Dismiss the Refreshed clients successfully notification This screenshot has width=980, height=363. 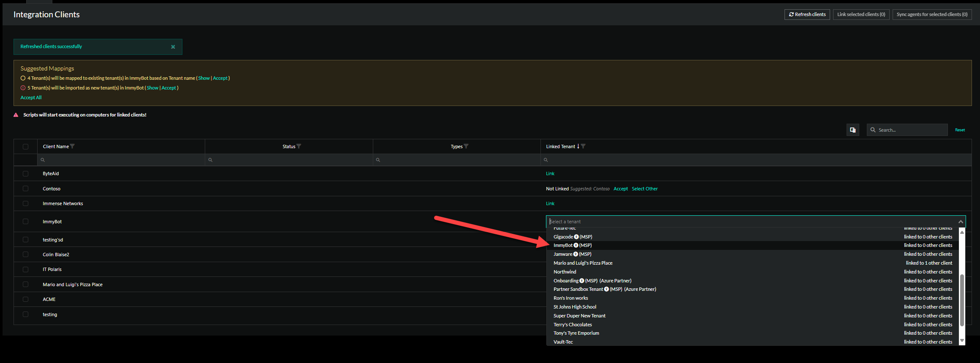coord(173,47)
